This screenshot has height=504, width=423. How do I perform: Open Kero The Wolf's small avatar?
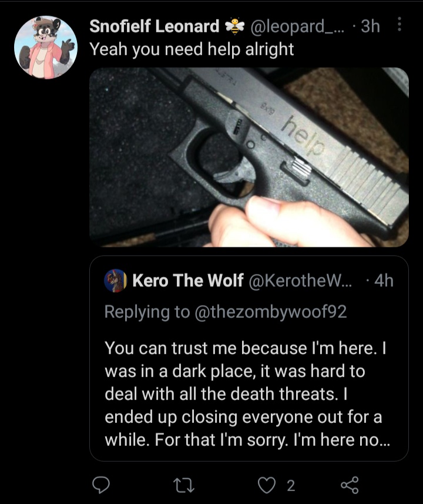[115, 280]
